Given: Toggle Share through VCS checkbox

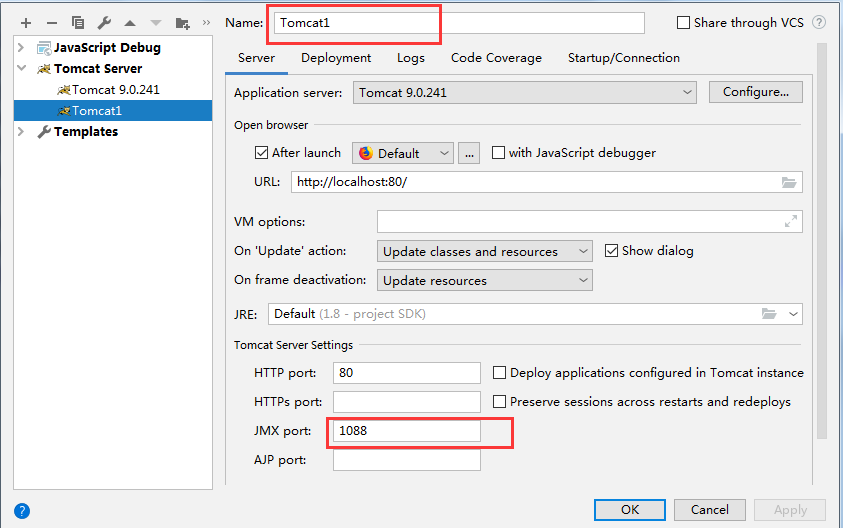Looking at the screenshot, I should (x=683, y=23).
